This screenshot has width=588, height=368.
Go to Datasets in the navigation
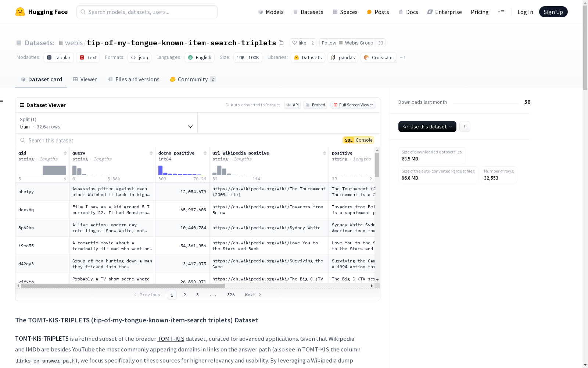[x=308, y=12]
